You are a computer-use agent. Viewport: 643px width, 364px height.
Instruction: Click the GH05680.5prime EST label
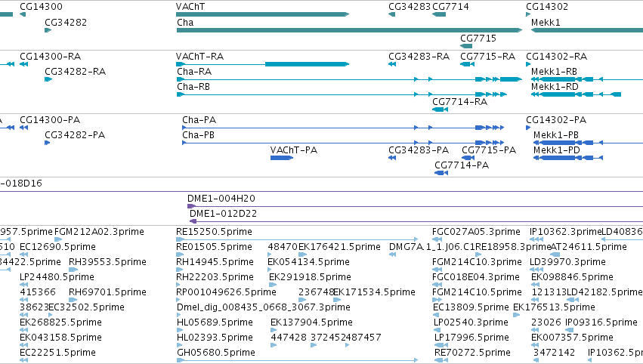216,353
